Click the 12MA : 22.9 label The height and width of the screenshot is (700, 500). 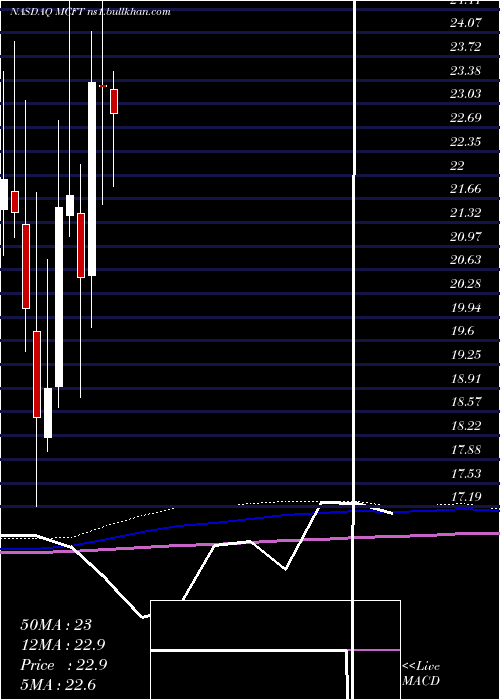click(63, 645)
